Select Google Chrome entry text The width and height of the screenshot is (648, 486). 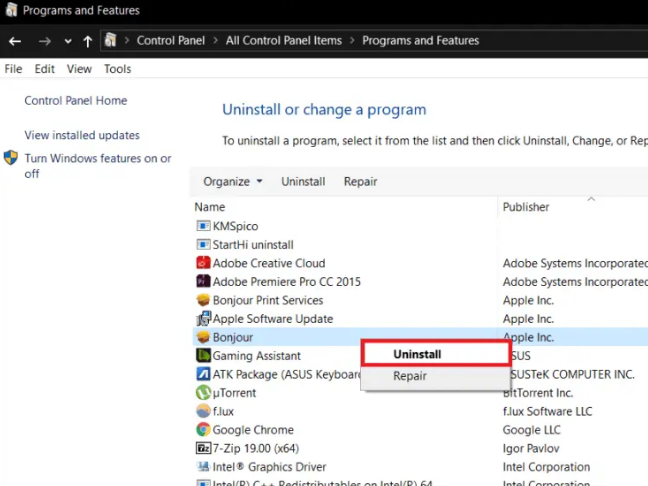pos(253,430)
